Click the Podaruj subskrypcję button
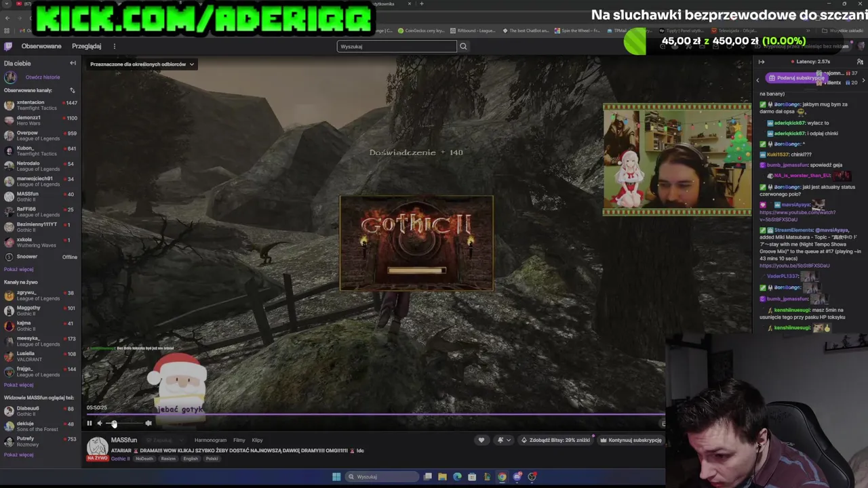This screenshot has width=868, height=488. 795,78
